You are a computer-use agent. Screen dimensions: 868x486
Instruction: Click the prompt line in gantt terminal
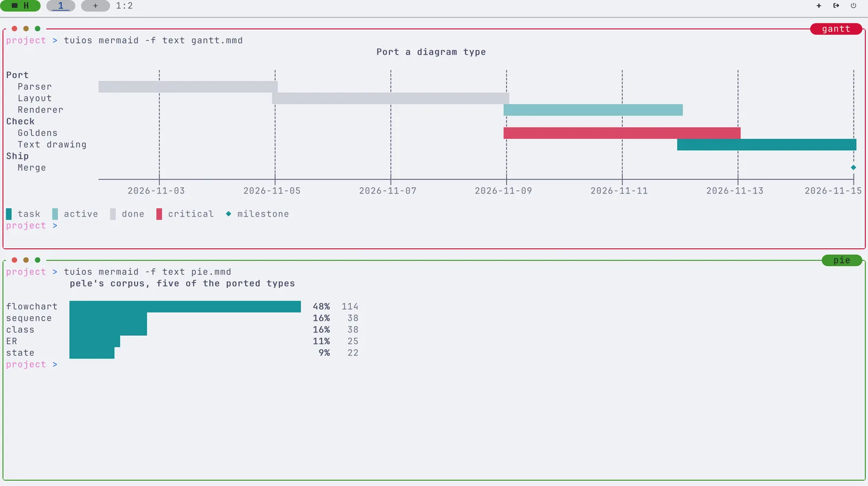click(x=31, y=226)
